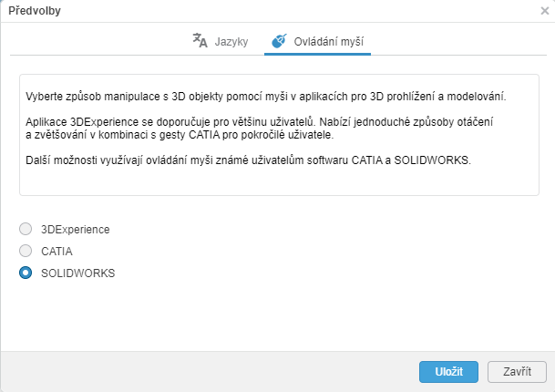Toggle the SOLIDWORKS radio button
The height and width of the screenshot is (392, 555).
click(x=26, y=273)
